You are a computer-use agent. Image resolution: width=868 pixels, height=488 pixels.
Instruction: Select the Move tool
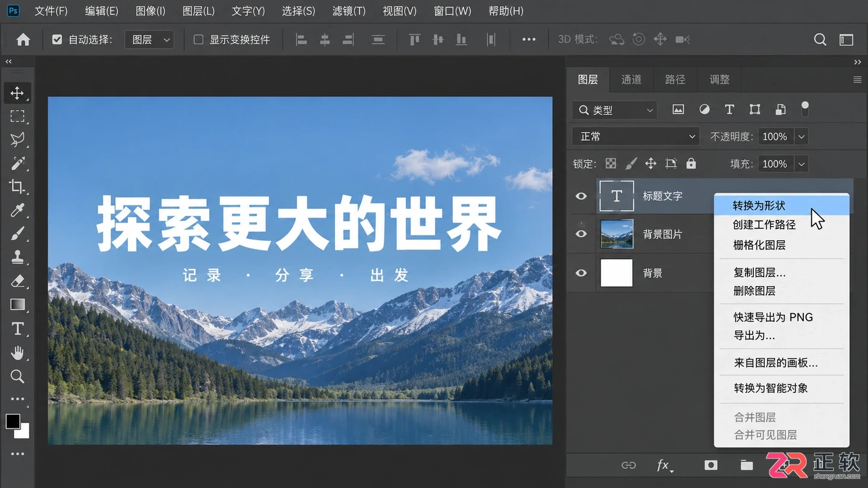pos(17,93)
